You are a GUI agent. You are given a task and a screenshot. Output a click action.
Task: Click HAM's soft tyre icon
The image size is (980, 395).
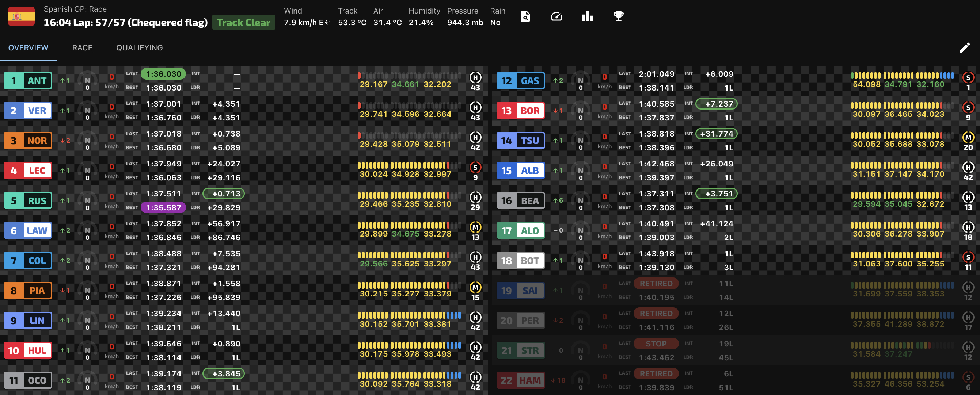click(968, 377)
